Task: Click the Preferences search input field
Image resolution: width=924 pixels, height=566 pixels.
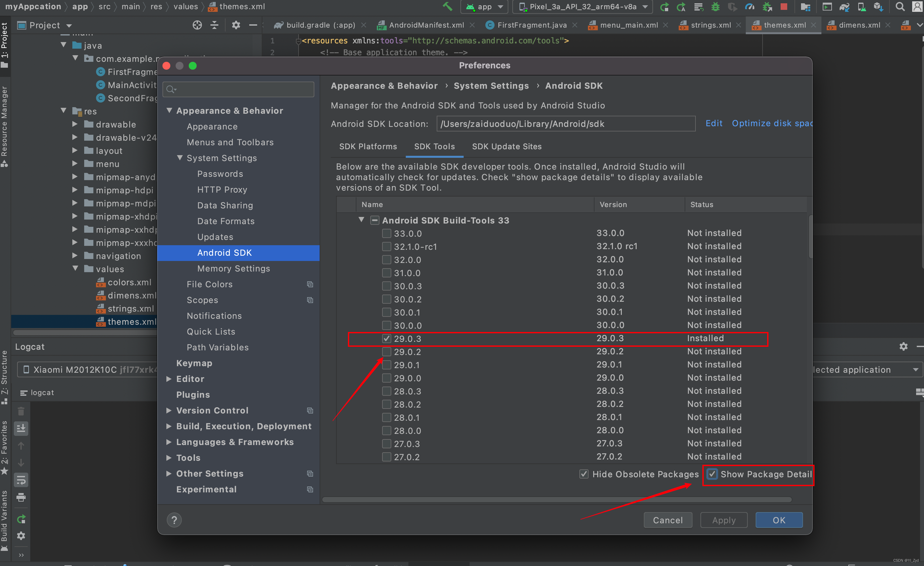Action: pos(244,89)
